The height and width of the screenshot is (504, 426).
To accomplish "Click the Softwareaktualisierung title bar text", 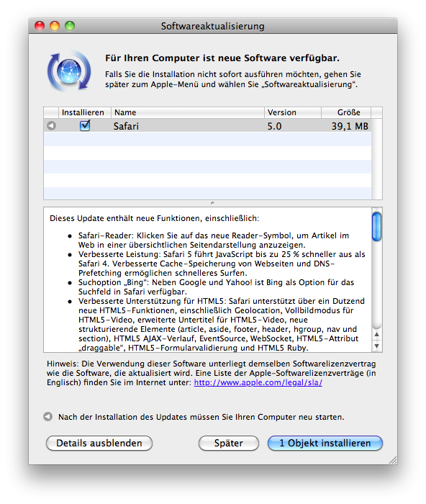I will pyautogui.click(x=213, y=26).
